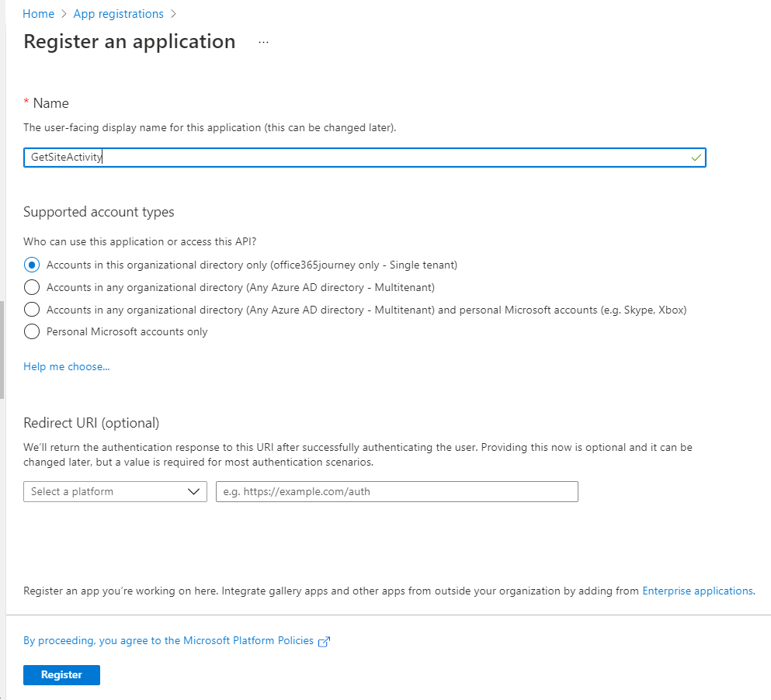The width and height of the screenshot is (771, 700).
Task: Open the Enterprise applications link
Action: tap(698, 591)
